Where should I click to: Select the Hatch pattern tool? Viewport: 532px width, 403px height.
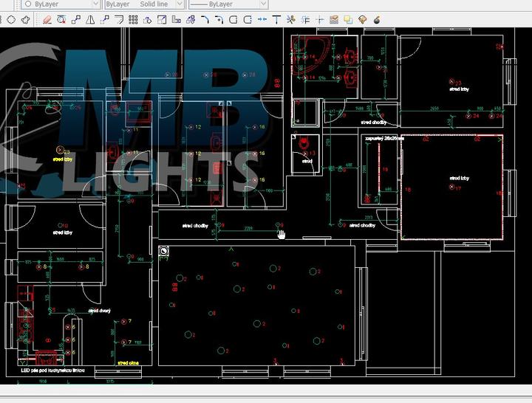tap(334, 20)
